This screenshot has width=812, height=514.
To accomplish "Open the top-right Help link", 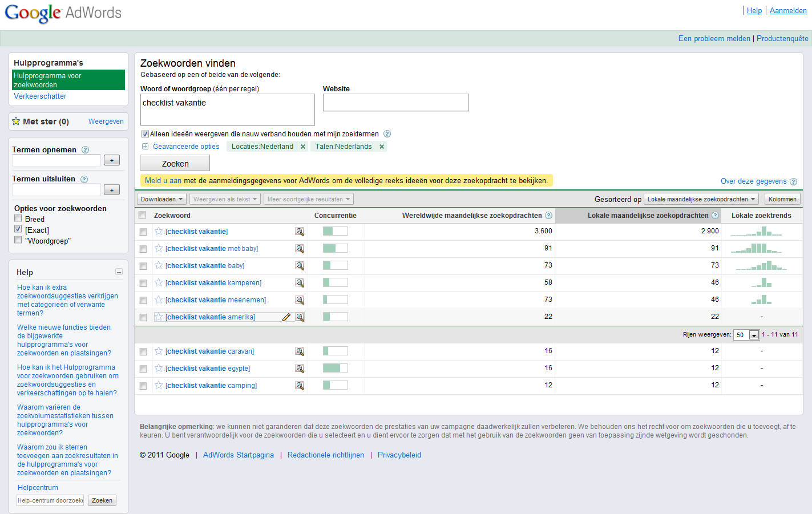I will (x=754, y=11).
